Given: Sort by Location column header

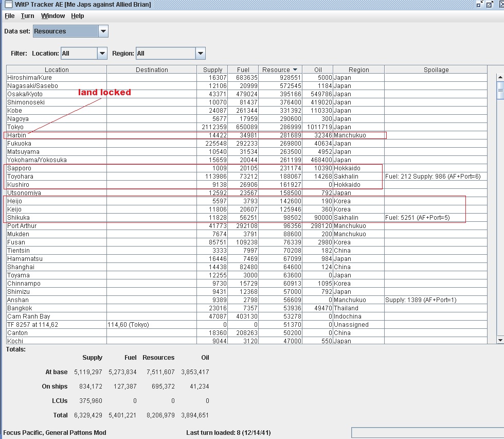Looking at the screenshot, I should point(57,69).
